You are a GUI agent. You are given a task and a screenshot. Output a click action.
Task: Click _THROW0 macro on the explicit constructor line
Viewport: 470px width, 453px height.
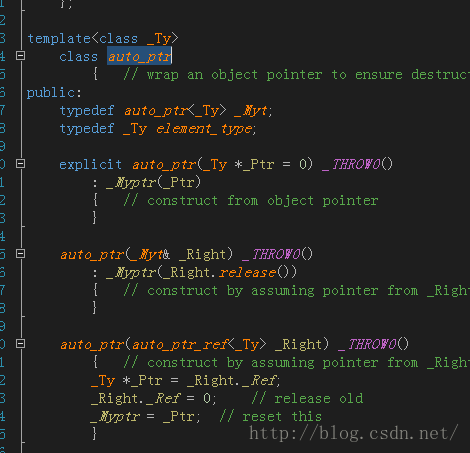pyautogui.click(x=352, y=164)
